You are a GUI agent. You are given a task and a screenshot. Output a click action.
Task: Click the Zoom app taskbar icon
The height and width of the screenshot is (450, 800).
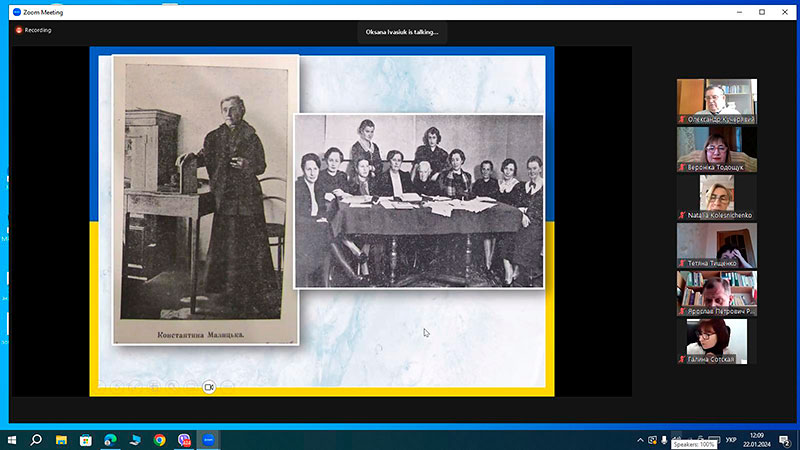(208, 440)
